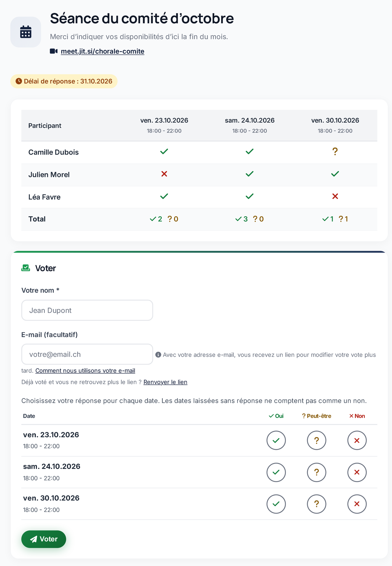This screenshot has width=392, height=566.
Task: Click Léa Favre's check mark for ven. 23.10.2026
Action: (x=164, y=196)
